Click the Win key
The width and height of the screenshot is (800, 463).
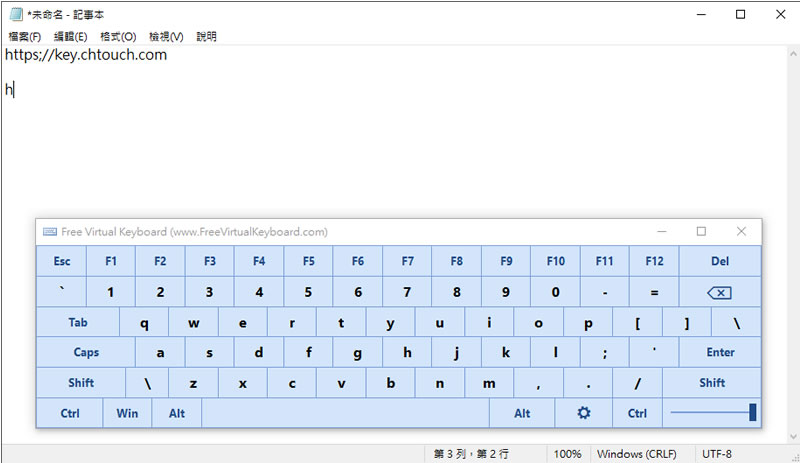tap(127, 413)
